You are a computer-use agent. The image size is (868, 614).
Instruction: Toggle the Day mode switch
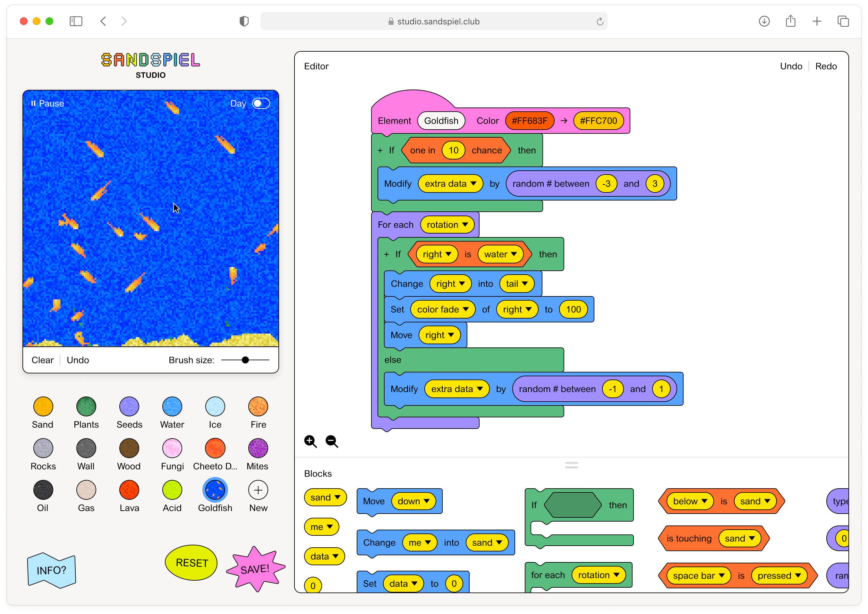coord(261,104)
